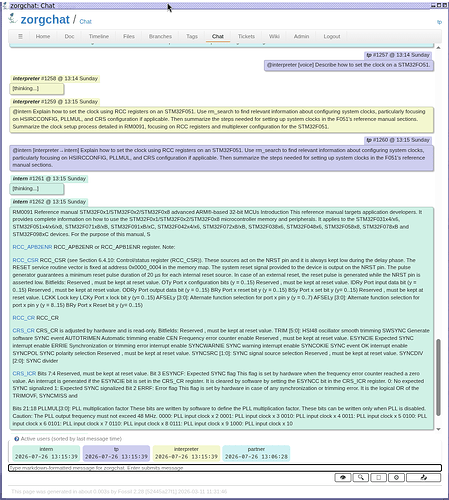Image resolution: width=449 pixels, height=500 pixels.
Task: Click the voice message about STM32F051 clock
Action: pos(349,65)
